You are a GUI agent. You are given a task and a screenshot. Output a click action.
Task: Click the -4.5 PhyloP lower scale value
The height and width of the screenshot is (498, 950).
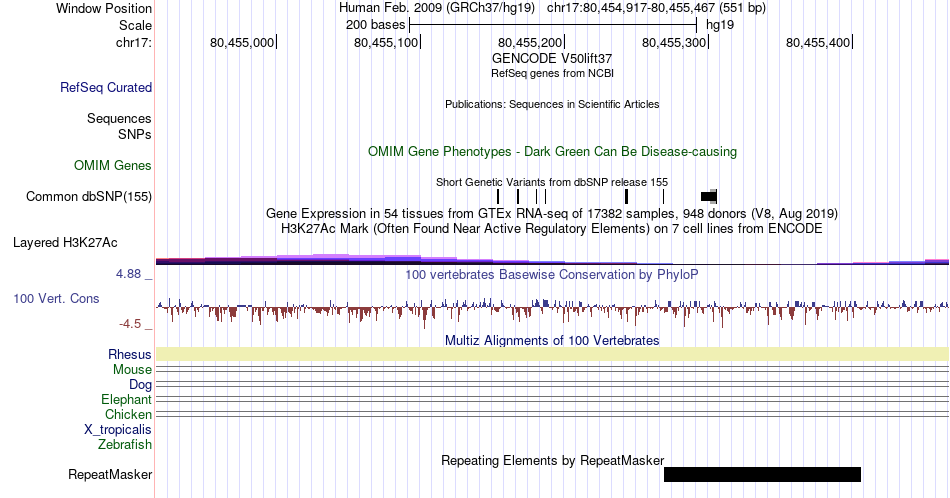130,324
